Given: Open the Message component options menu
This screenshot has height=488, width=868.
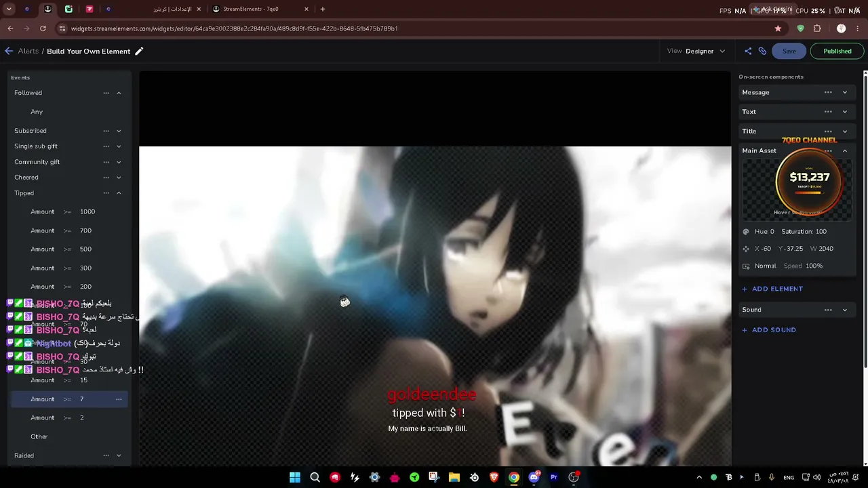Looking at the screenshot, I should [828, 92].
